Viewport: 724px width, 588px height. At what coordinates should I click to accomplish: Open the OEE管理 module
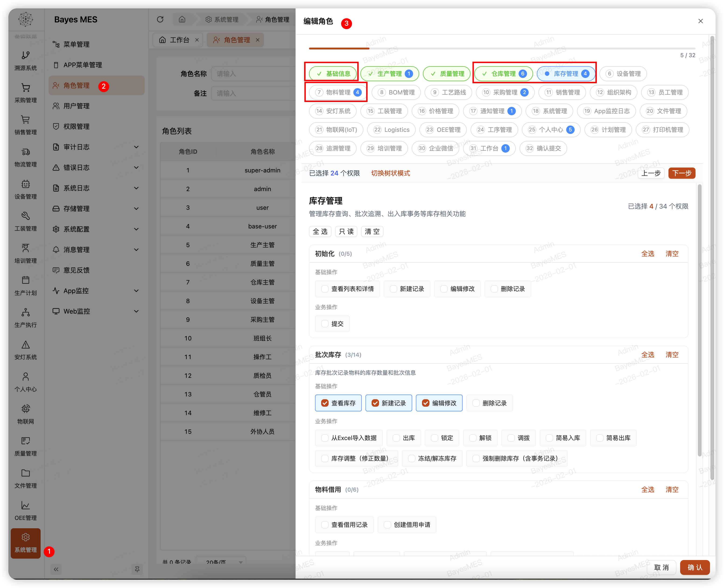point(25,511)
